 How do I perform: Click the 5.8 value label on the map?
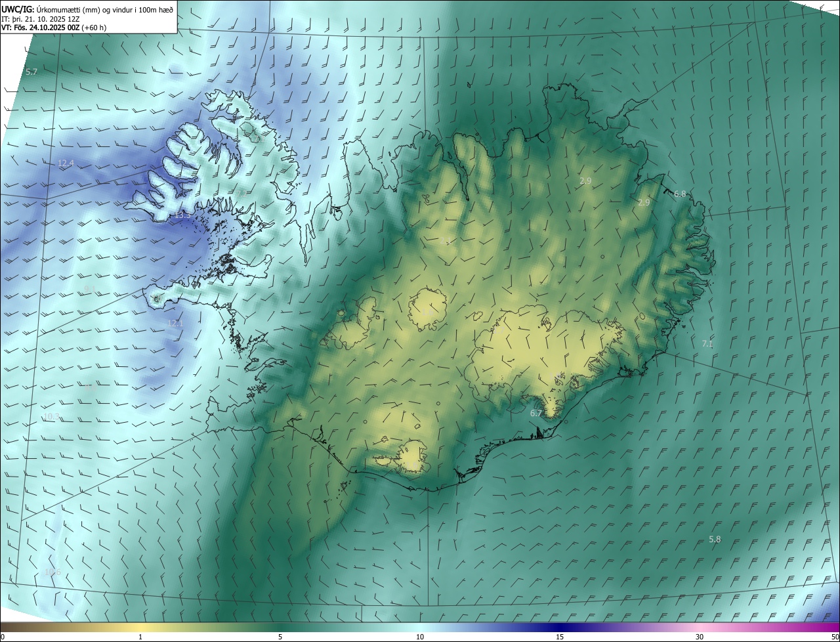click(715, 539)
